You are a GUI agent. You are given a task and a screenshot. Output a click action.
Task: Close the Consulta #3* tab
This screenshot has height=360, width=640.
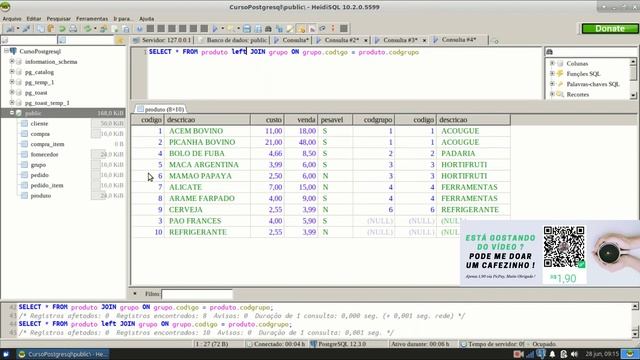pos(424,40)
